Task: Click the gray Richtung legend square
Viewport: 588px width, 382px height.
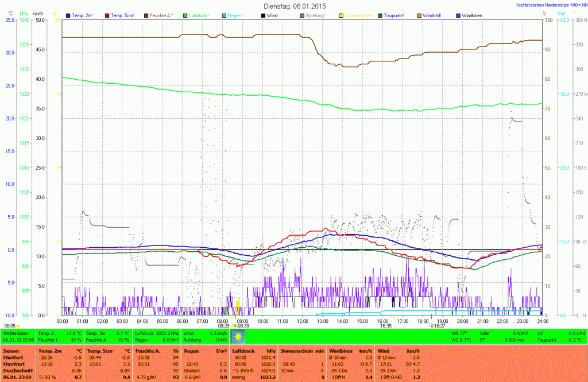Action: (303, 15)
